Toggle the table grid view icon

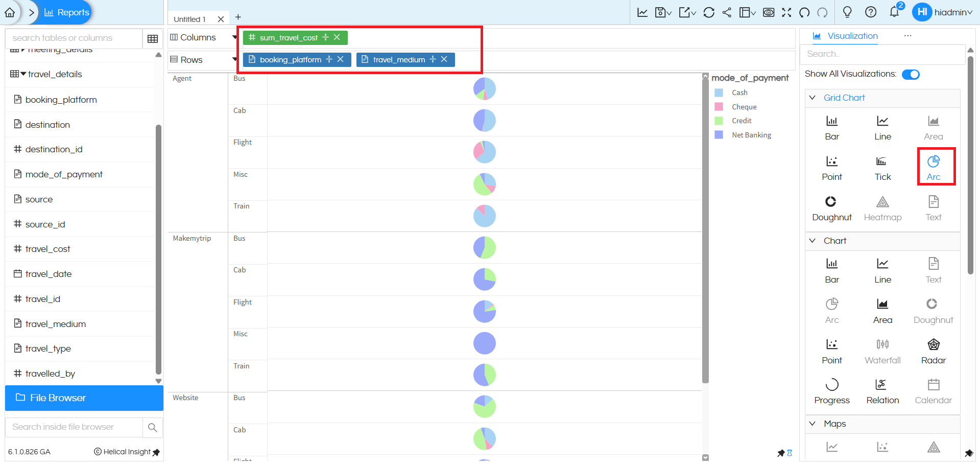[152, 38]
